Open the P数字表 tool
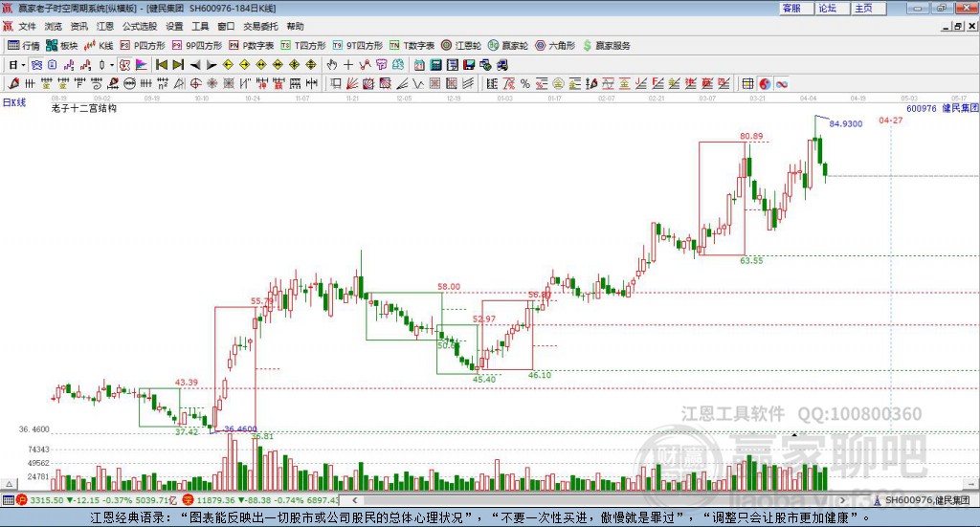 coord(252,46)
